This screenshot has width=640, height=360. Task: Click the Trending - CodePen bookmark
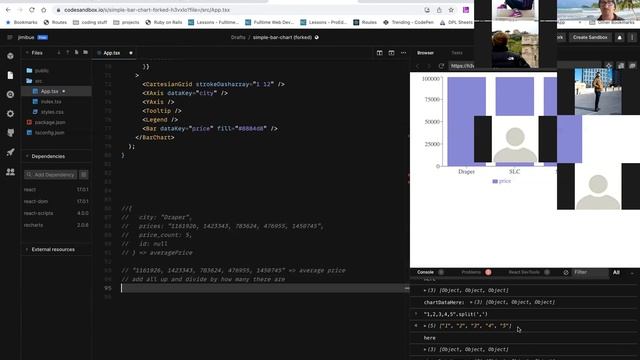[409, 22]
